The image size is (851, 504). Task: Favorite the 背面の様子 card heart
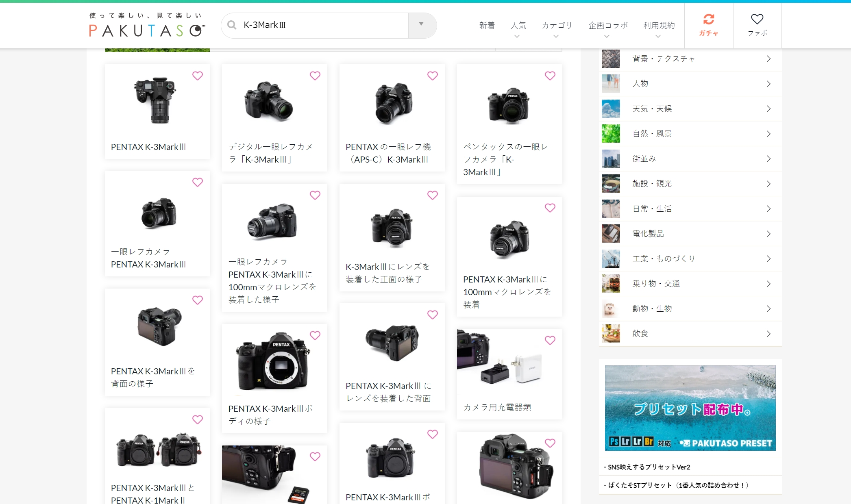pyautogui.click(x=198, y=300)
